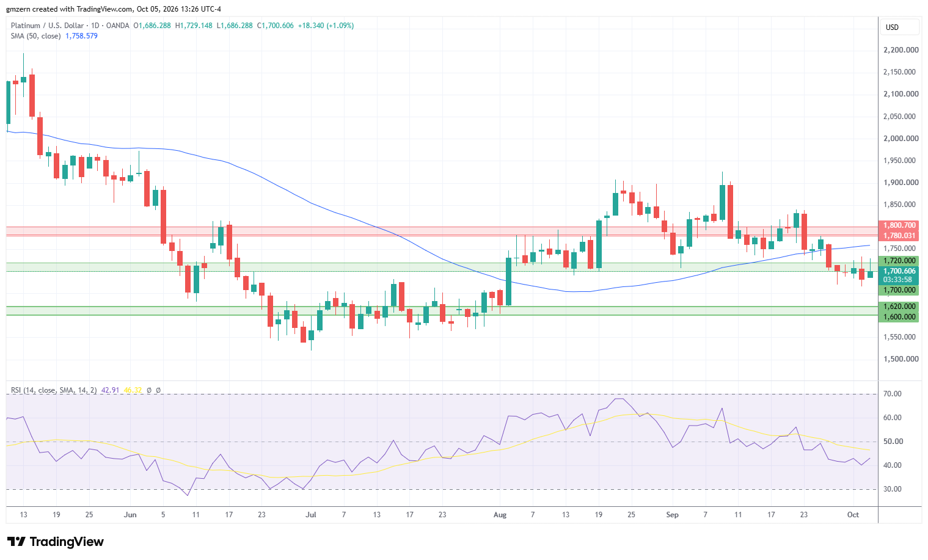This screenshot has width=928, height=560.
Task: Click the open price O1,686.288
Action: coord(152,26)
